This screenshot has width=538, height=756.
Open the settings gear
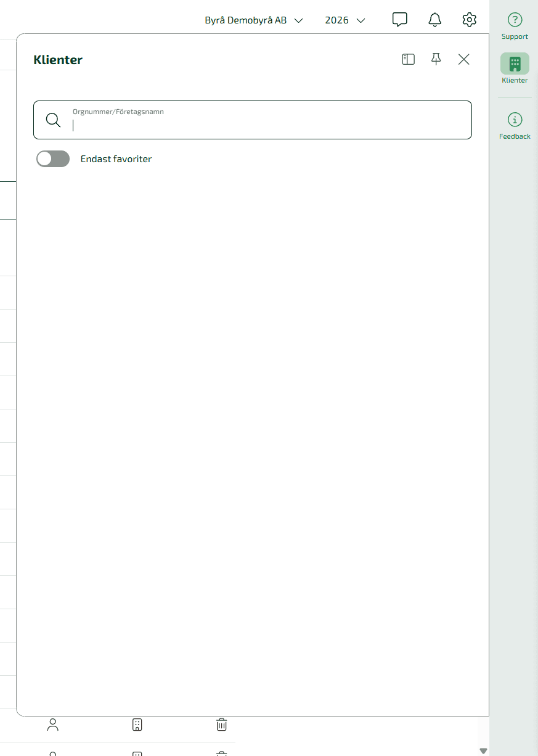(x=469, y=20)
